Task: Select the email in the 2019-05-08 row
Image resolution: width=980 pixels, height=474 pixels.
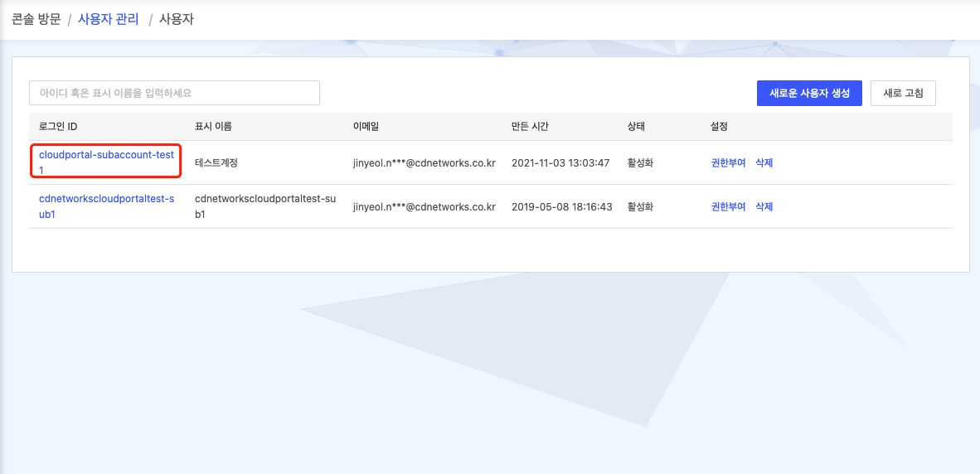Action: tap(425, 206)
